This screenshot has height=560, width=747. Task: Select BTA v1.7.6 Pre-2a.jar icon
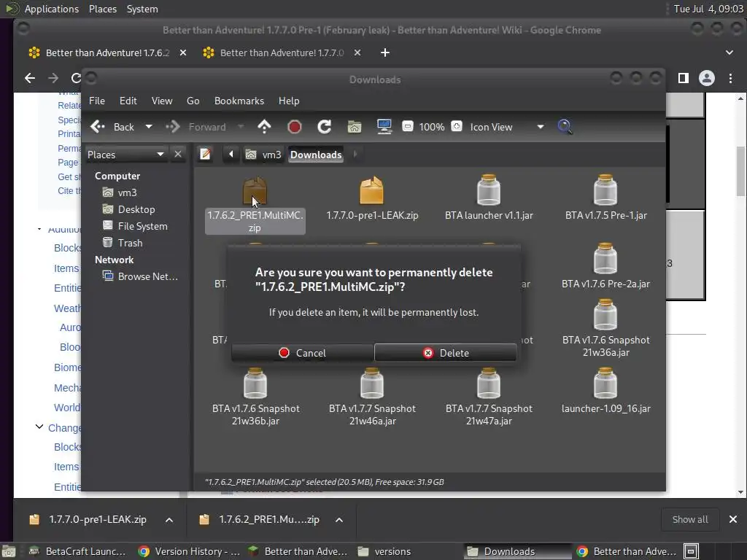(x=605, y=258)
